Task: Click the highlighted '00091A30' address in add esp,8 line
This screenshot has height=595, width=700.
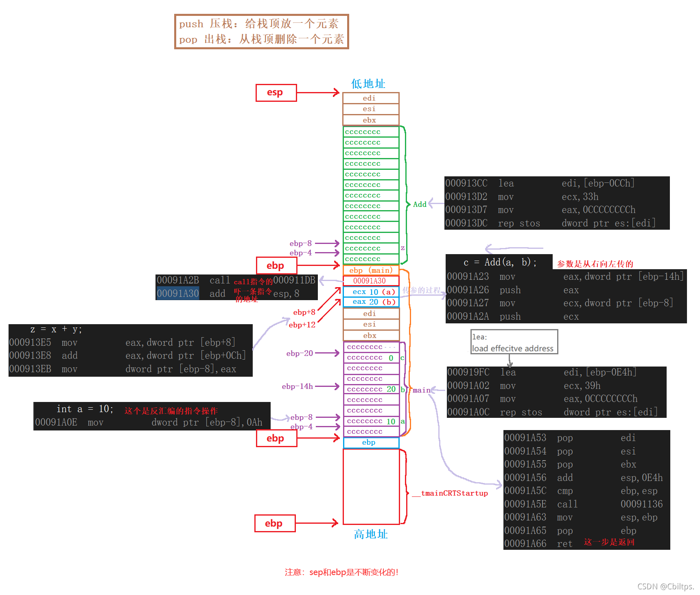Action: click(178, 293)
